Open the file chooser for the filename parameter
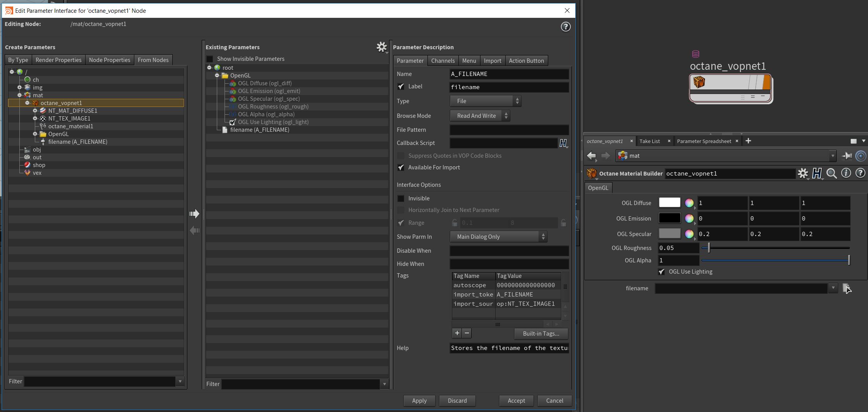The width and height of the screenshot is (868, 412). pos(846,288)
